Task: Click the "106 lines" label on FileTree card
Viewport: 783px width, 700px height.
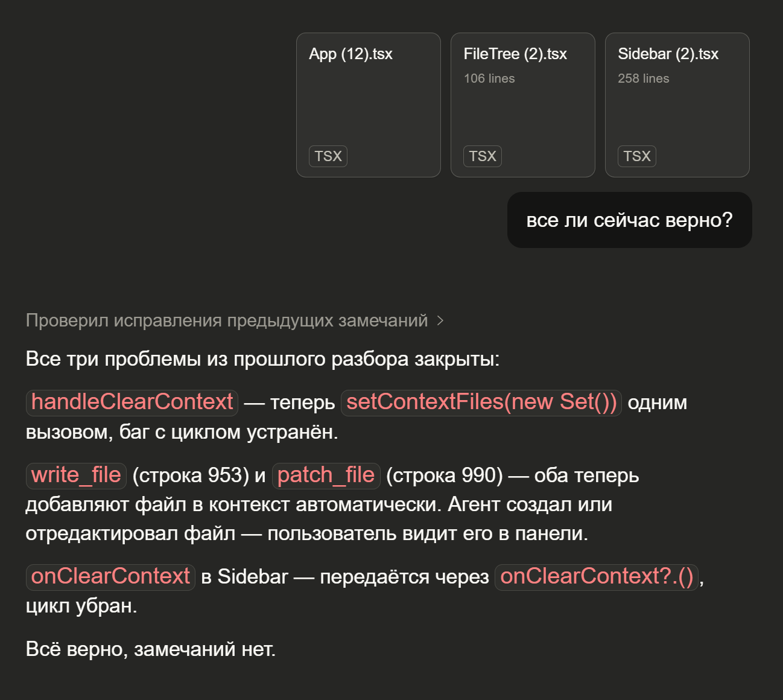Action: 489,78
